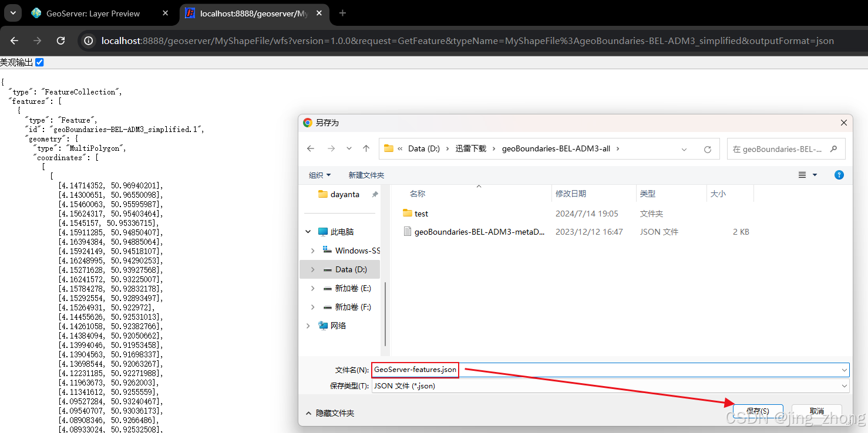Click the 取消 button
The width and height of the screenshot is (868, 433).
(816, 411)
